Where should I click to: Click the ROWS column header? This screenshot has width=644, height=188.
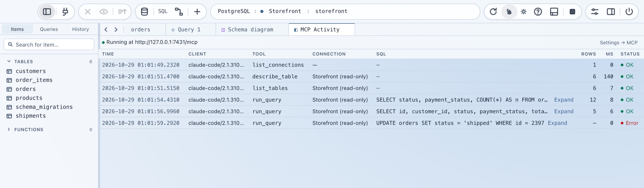[x=589, y=54]
